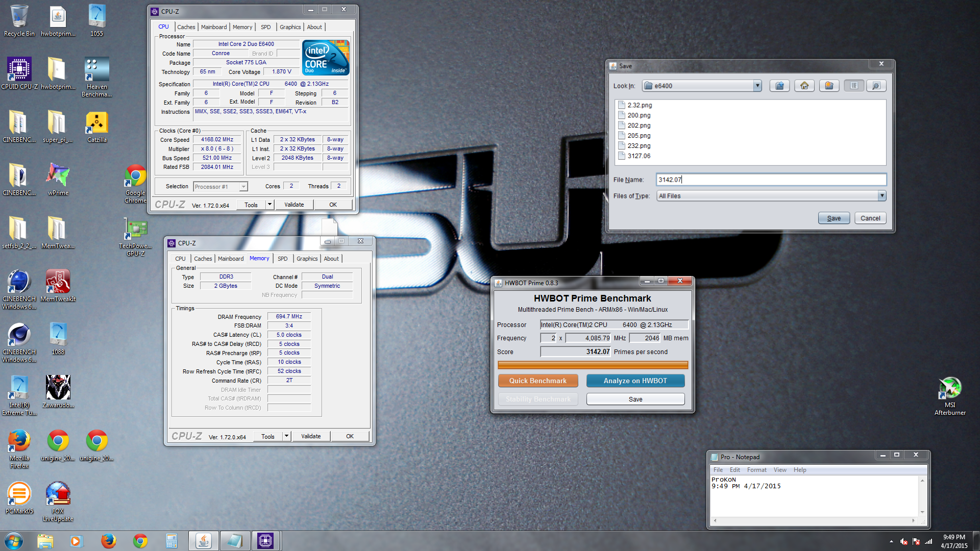
Task: Open the Zawarudo desktop icon
Action: point(58,392)
